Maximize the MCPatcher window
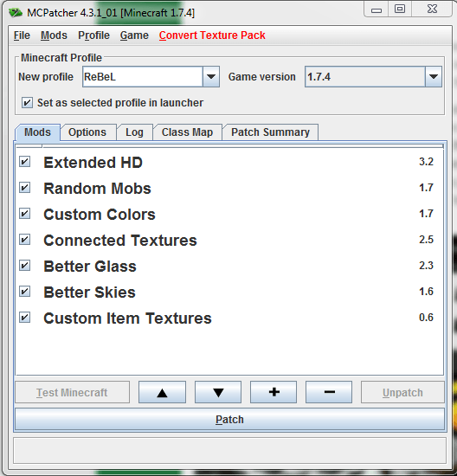Image resolution: width=457 pixels, height=476 pixels. tap(400, 10)
